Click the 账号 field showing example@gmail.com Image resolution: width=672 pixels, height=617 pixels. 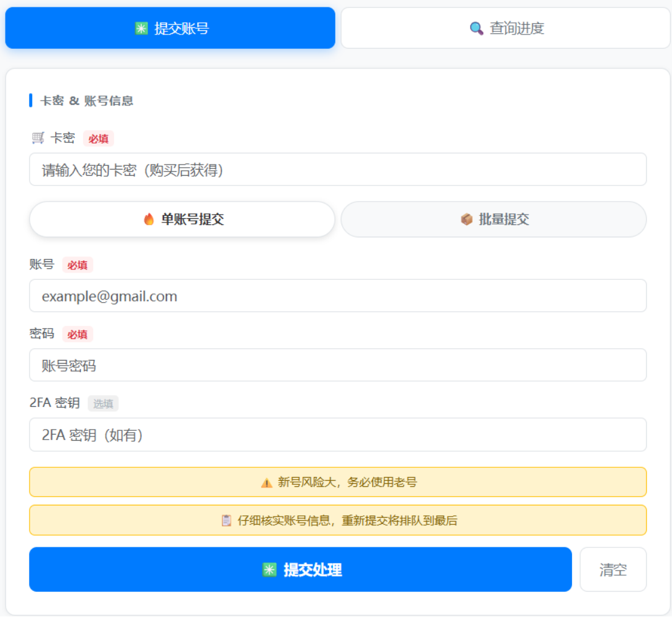[x=338, y=296]
